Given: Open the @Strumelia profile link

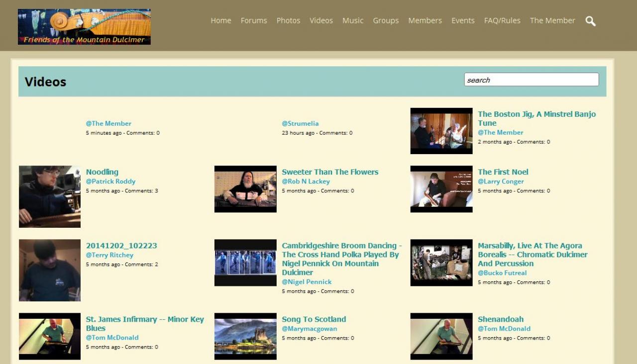Looking at the screenshot, I should pos(300,123).
